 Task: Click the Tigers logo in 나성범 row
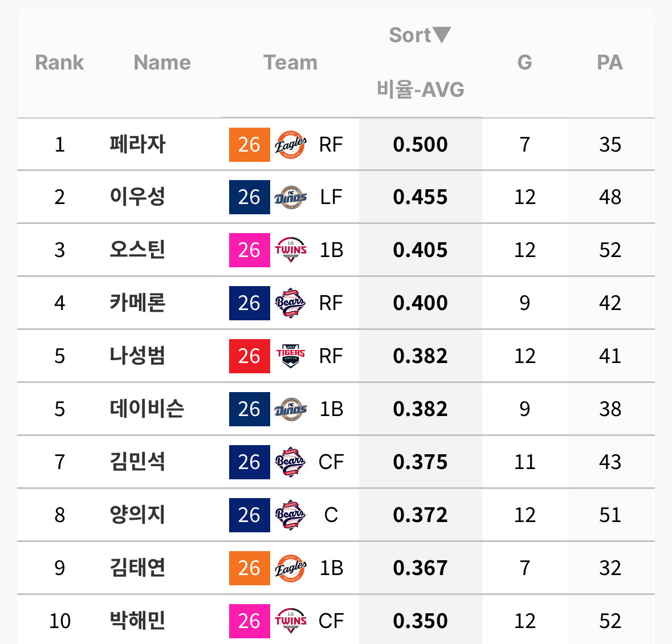click(291, 356)
